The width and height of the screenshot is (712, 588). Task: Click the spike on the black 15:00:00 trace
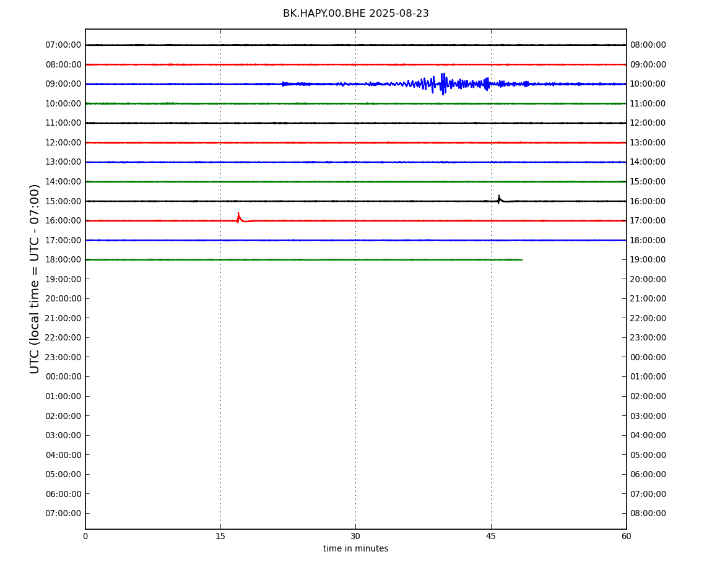(498, 199)
